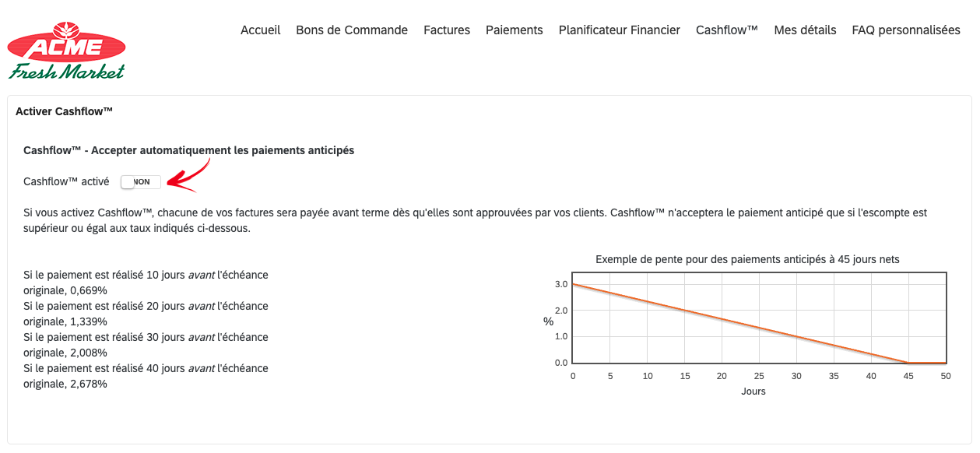Open FAQ personnalisées
Screen dimensions: 980x453
pyautogui.click(x=906, y=30)
